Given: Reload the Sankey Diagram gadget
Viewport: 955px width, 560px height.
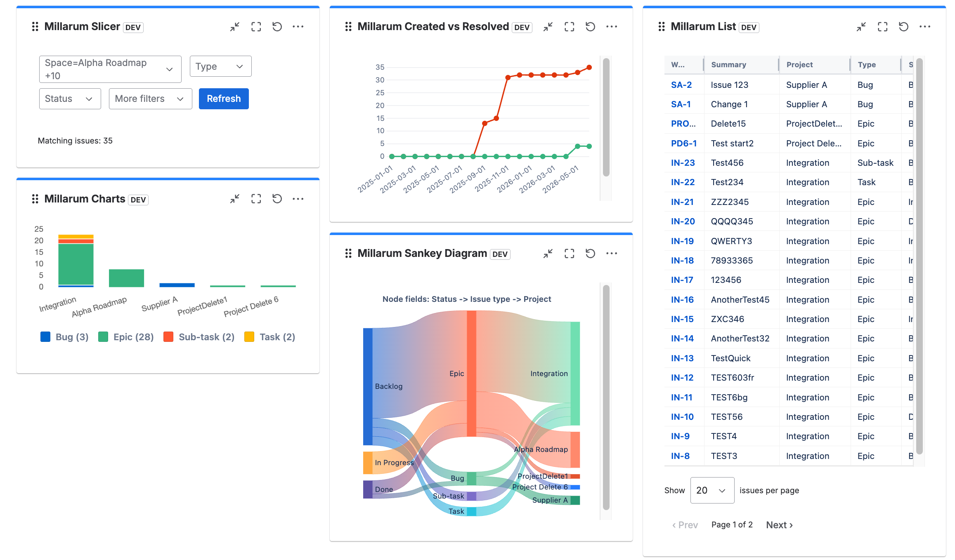Looking at the screenshot, I should [x=590, y=254].
